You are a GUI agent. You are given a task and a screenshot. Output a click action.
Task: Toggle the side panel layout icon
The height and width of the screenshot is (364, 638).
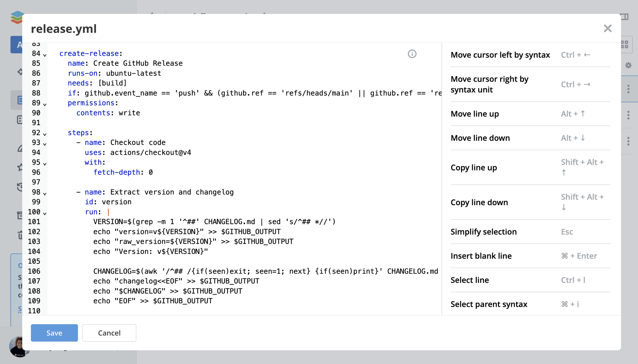point(625,17)
